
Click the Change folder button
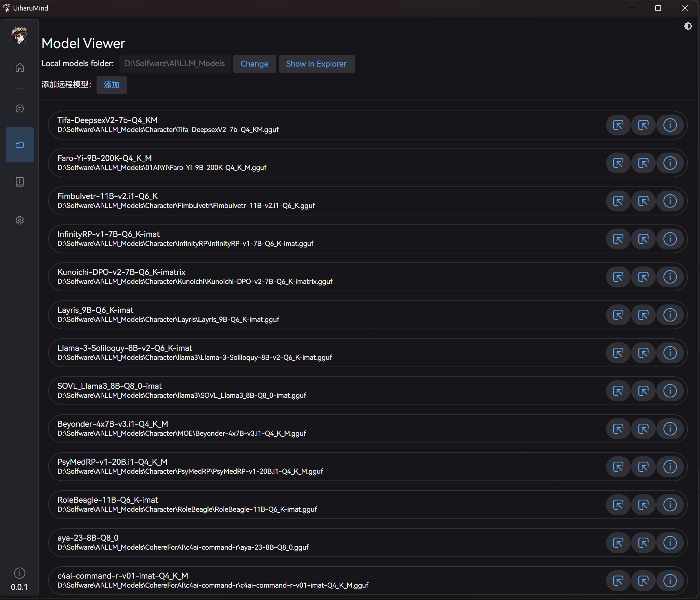254,64
